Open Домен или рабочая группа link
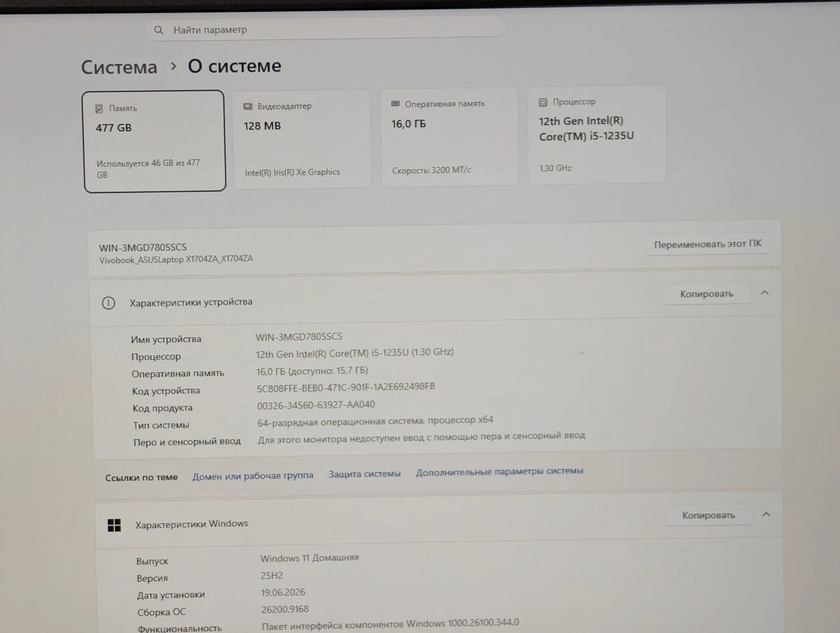The height and width of the screenshot is (633, 840). [x=253, y=476]
